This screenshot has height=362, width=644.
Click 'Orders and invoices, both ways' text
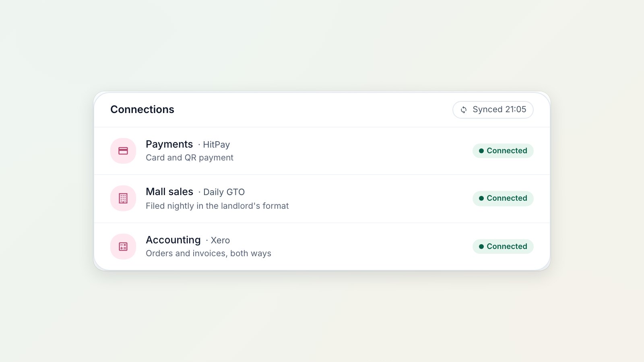208,253
